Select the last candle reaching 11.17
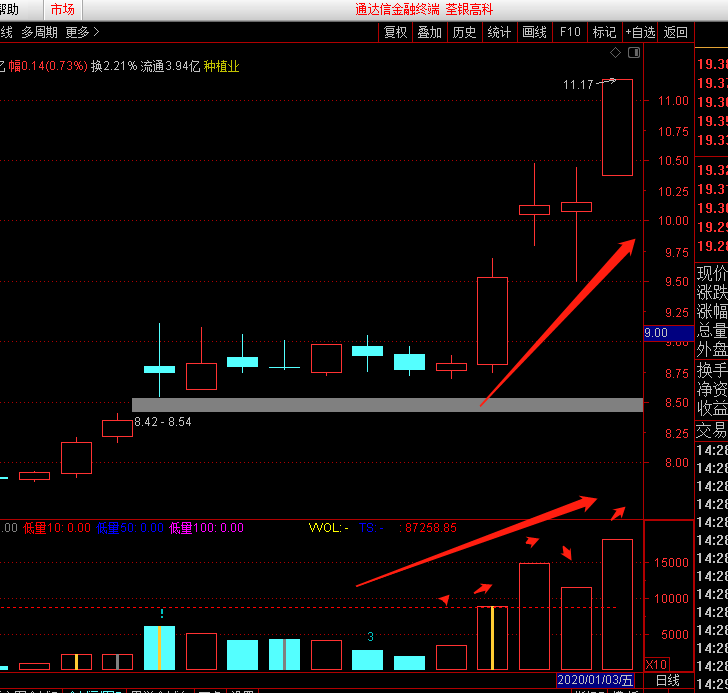728x693 pixels. click(617, 128)
